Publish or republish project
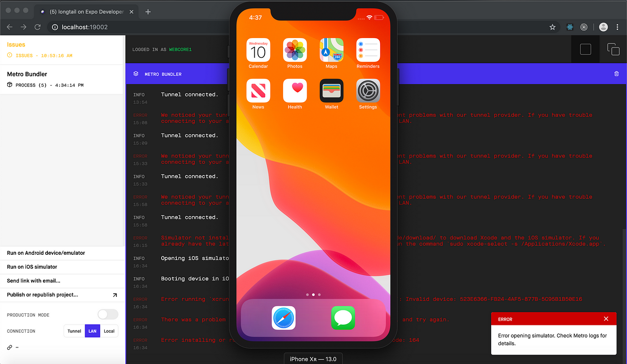This screenshot has height=364, width=627. (x=62, y=295)
